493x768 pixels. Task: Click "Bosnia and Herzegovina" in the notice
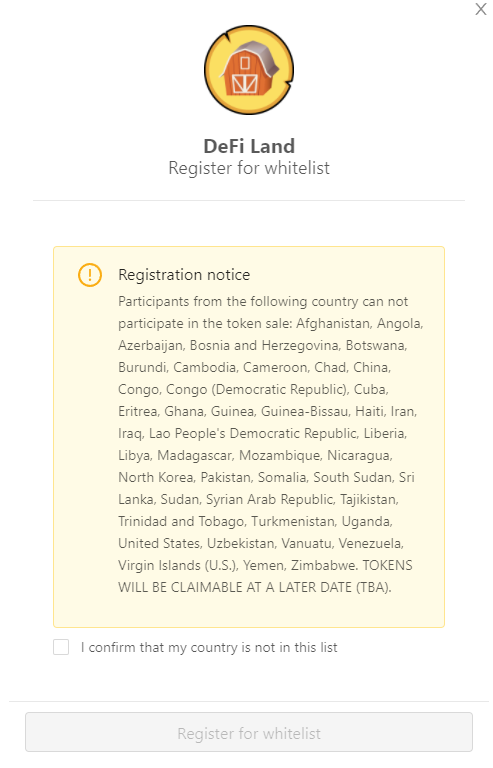(x=264, y=346)
